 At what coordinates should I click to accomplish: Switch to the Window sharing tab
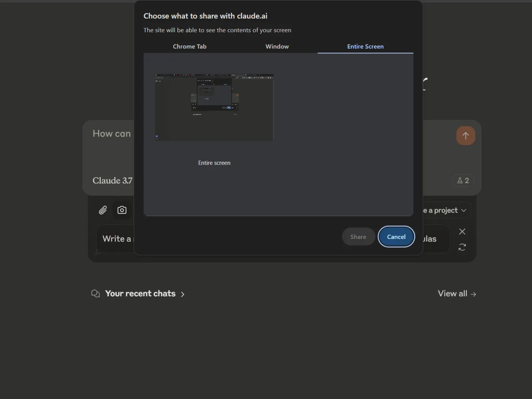click(x=277, y=46)
